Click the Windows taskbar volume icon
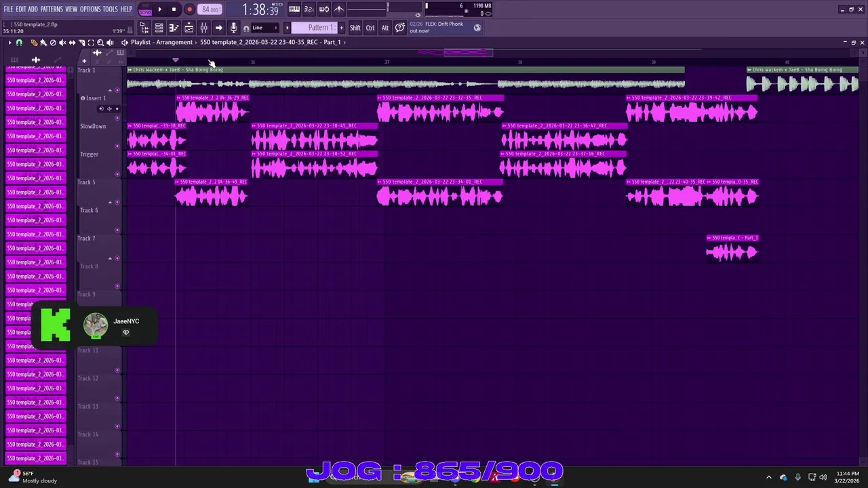 [823, 477]
